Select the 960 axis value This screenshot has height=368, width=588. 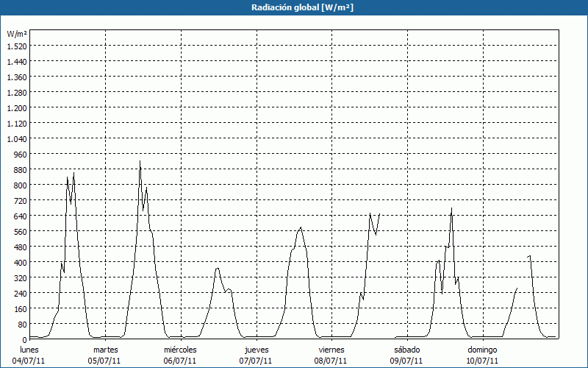(21, 155)
